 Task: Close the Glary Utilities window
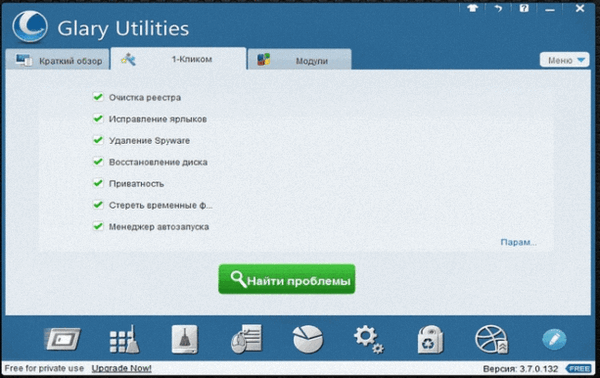point(580,8)
